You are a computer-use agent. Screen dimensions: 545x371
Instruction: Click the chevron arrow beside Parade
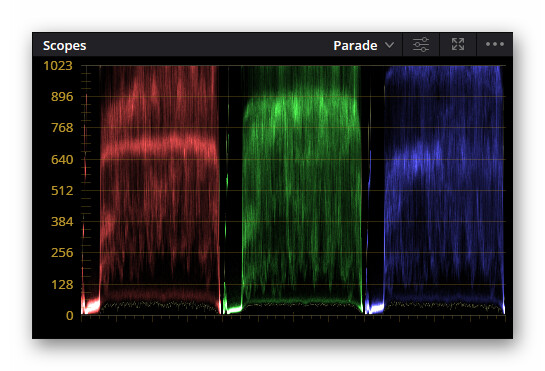(390, 45)
